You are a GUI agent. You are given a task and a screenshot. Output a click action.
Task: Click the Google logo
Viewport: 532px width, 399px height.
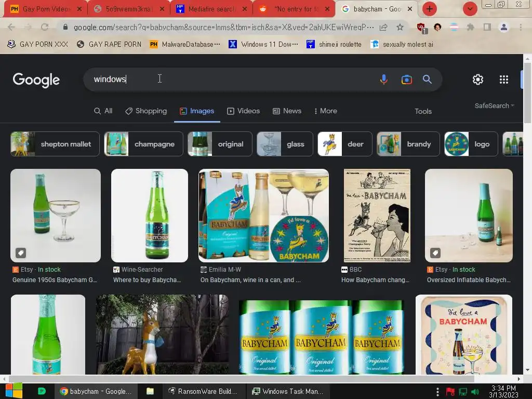pyautogui.click(x=36, y=80)
